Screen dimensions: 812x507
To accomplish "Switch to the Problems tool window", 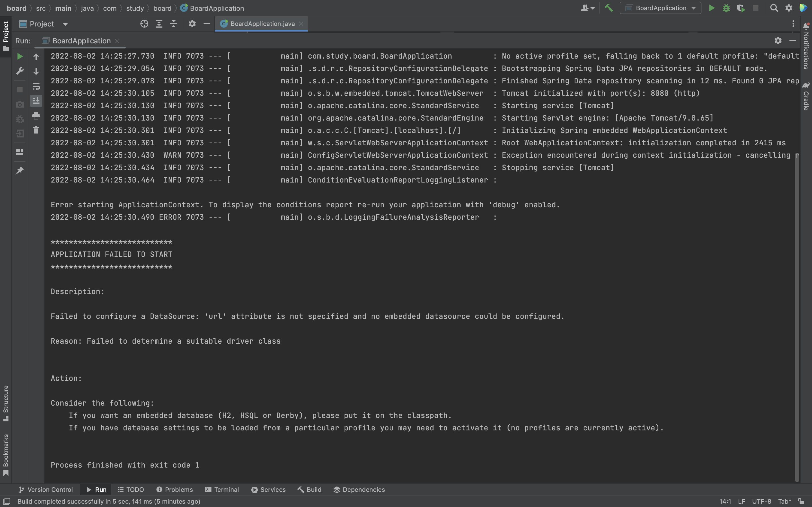I will pyautogui.click(x=175, y=490).
